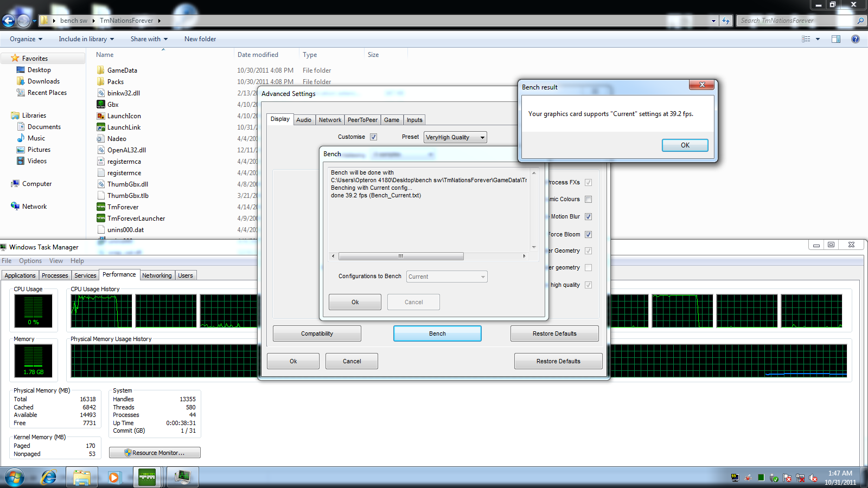This screenshot has height=488, width=868.
Task: Click the Windows Start orb
Action: pos(15,477)
